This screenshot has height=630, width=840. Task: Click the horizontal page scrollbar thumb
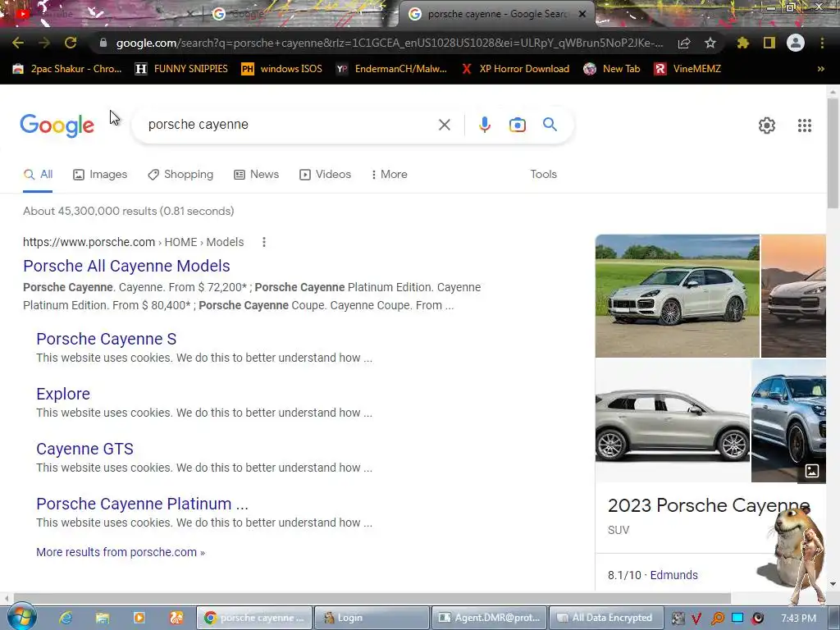372,598
